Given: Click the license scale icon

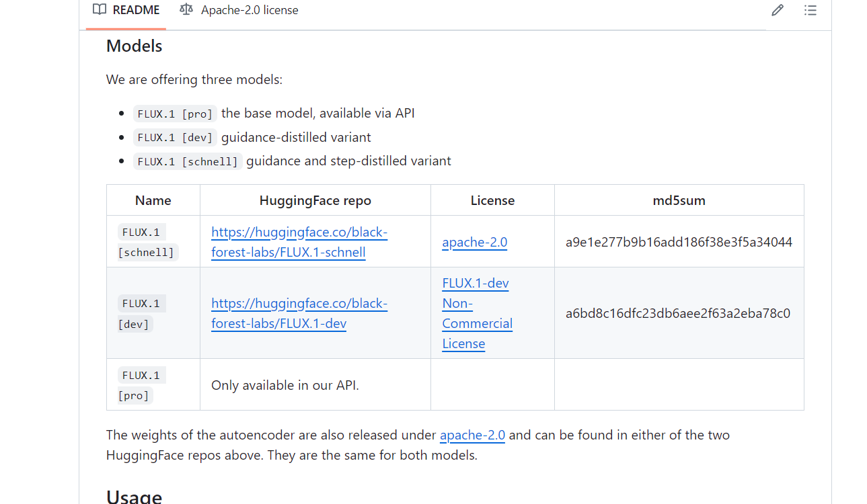Looking at the screenshot, I should (186, 9).
